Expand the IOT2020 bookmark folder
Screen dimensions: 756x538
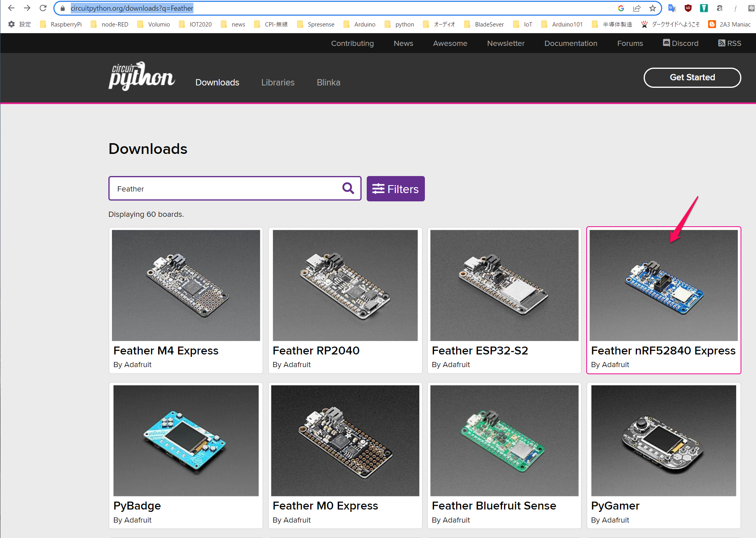[195, 24]
